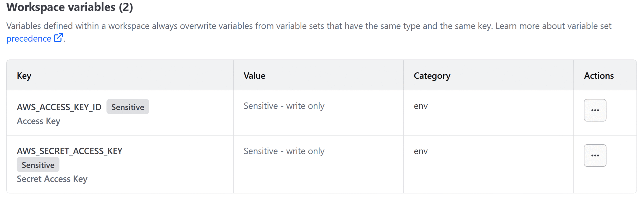Click env category in AWS_ACCESS_KEY_ID row
The width and height of the screenshot is (644, 198).
[x=421, y=106]
